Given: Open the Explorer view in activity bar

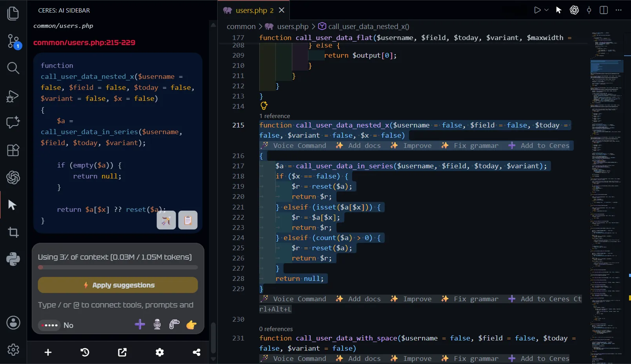Looking at the screenshot, I should pyautogui.click(x=13, y=13).
